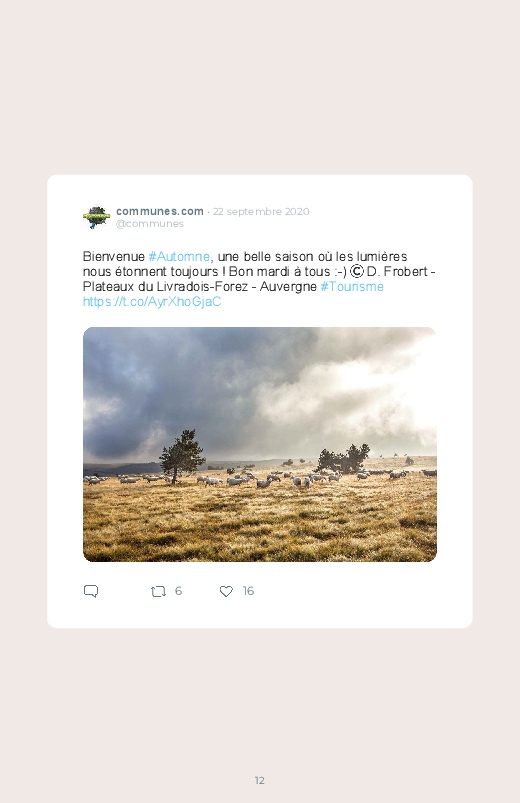Click the like count 16
Screen dimensions: 520x803
tap(248, 591)
